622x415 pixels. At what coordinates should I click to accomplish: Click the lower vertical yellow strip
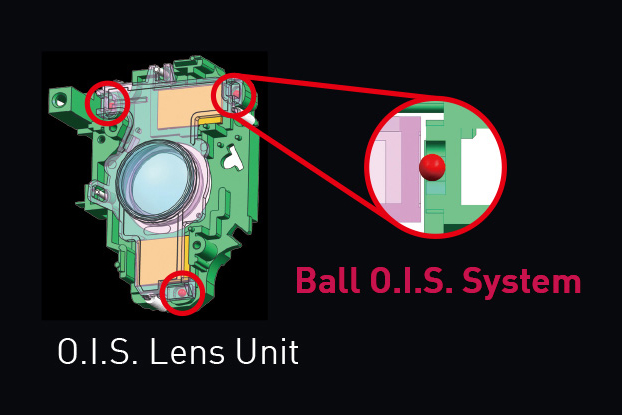[x=187, y=253]
